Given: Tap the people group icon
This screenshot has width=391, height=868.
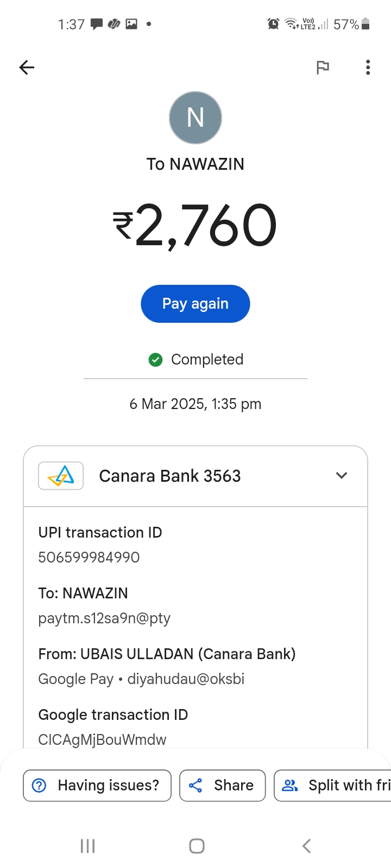Looking at the screenshot, I should [x=291, y=785].
